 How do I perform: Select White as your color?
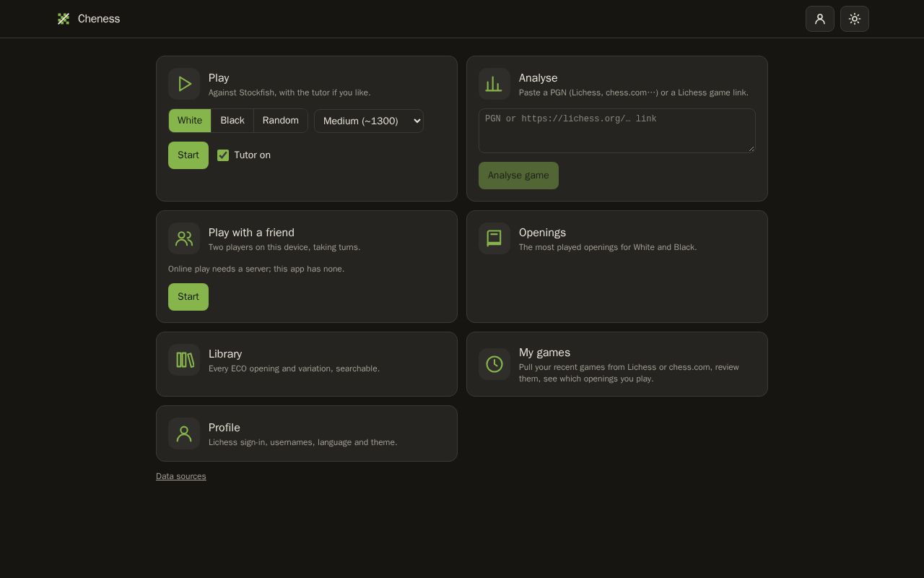pos(190,121)
